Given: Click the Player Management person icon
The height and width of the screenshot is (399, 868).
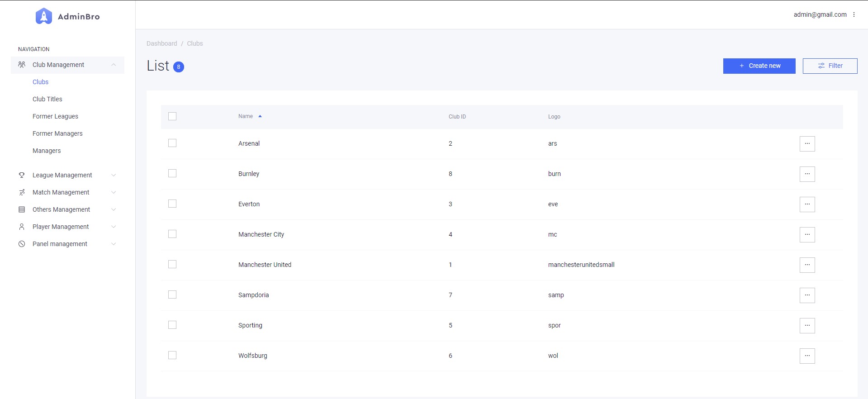Looking at the screenshot, I should [22, 227].
